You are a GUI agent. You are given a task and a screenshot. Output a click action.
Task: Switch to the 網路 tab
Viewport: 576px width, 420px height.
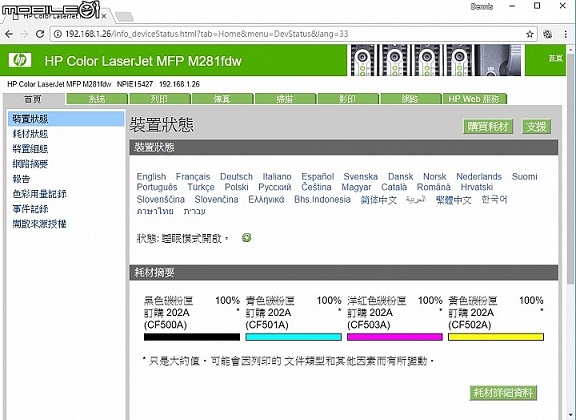click(x=410, y=99)
